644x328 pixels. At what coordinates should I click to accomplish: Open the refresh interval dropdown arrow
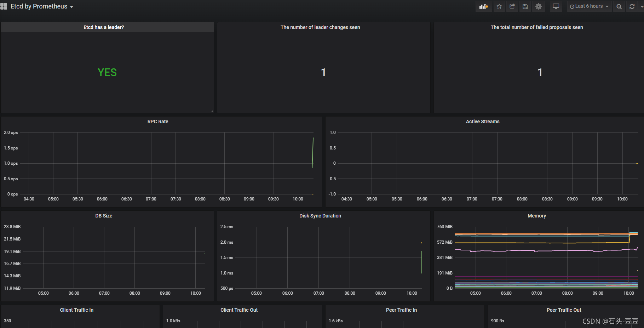(642, 6)
